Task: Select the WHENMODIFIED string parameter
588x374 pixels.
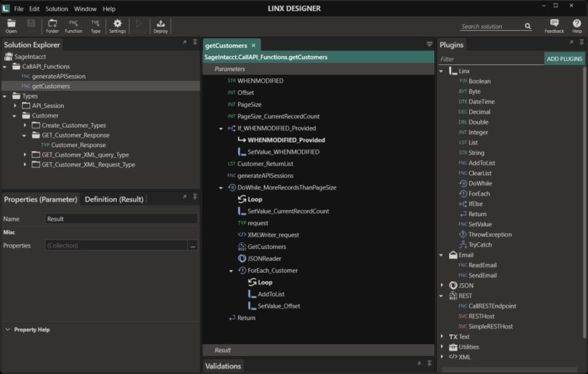Action: pyautogui.click(x=255, y=81)
